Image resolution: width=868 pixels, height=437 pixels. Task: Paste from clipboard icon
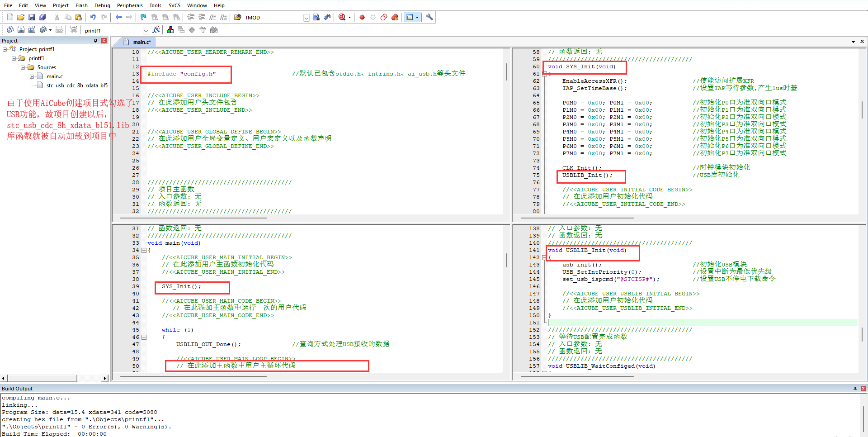pyautogui.click(x=79, y=17)
